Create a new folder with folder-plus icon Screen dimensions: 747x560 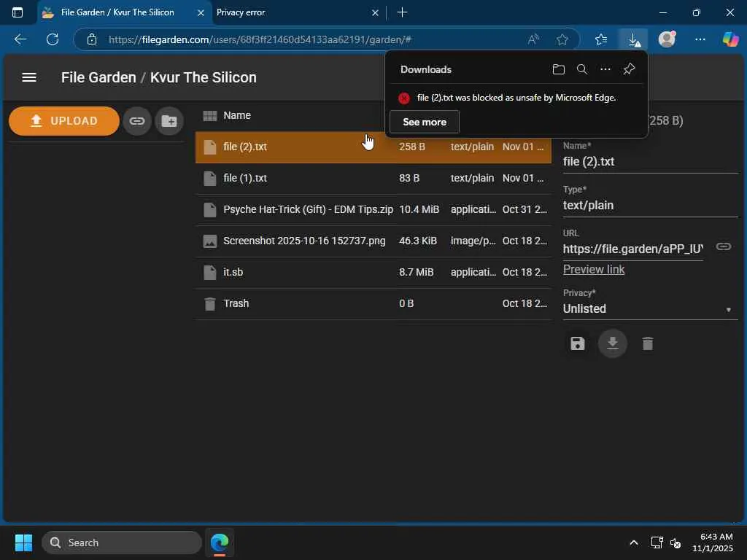(169, 121)
